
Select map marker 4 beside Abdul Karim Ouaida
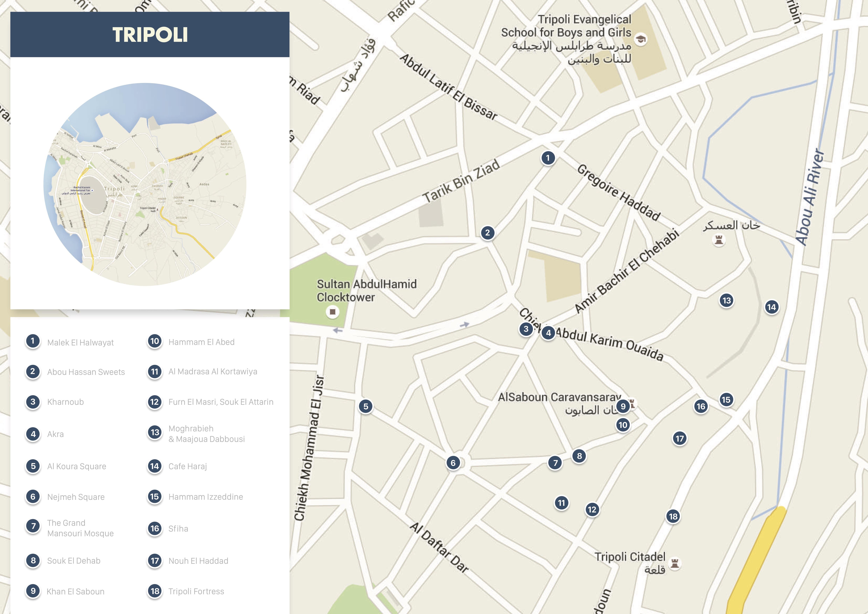[x=548, y=333]
